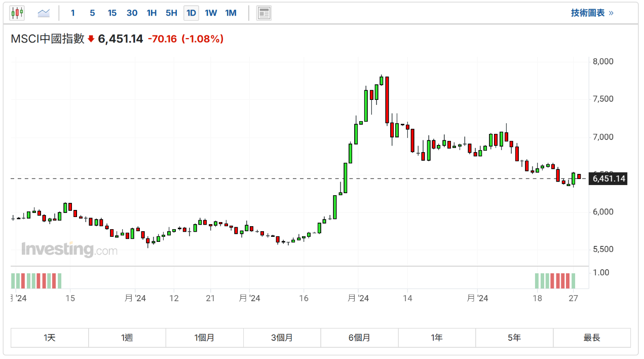Switch to 1H hourly interval
Screen dimensions: 644x359
151,13
